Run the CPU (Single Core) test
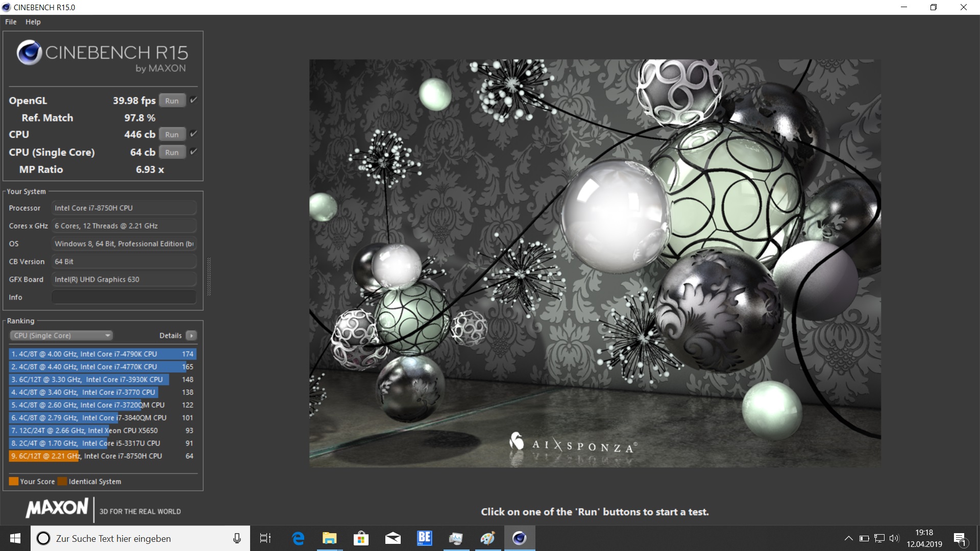 click(172, 153)
